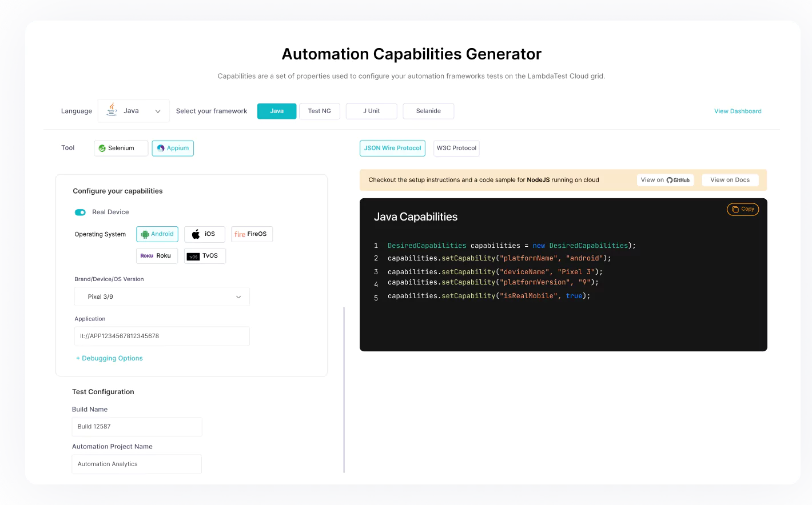Viewport: 812px width, 505px height.
Task: Select the Selanide framework tab
Action: (x=428, y=111)
